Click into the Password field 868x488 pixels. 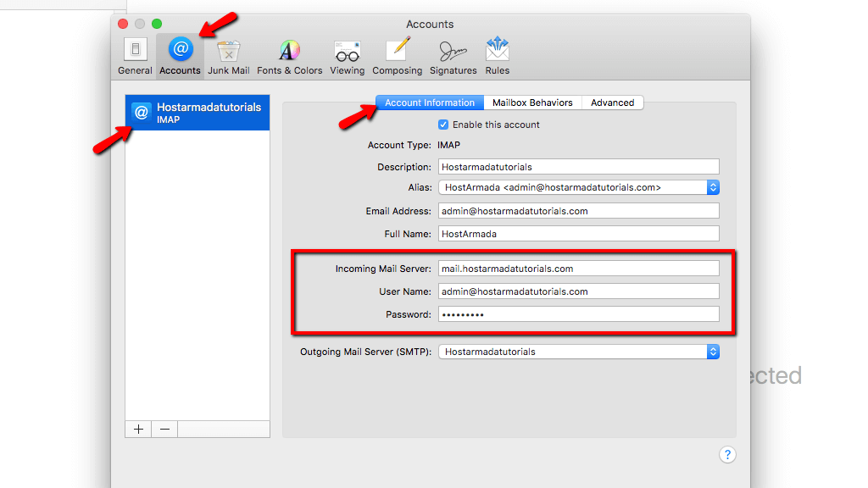coord(578,314)
